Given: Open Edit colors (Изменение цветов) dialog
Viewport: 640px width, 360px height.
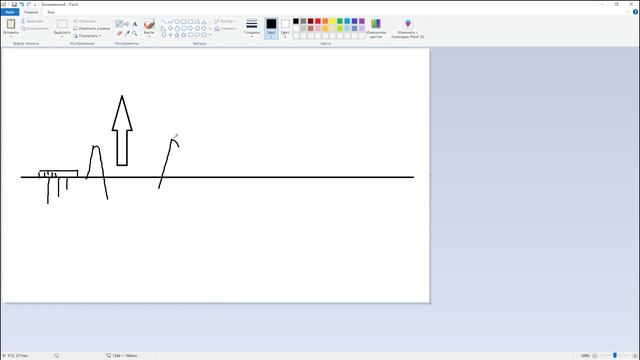Looking at the screenshot, I should click(376, 29).
